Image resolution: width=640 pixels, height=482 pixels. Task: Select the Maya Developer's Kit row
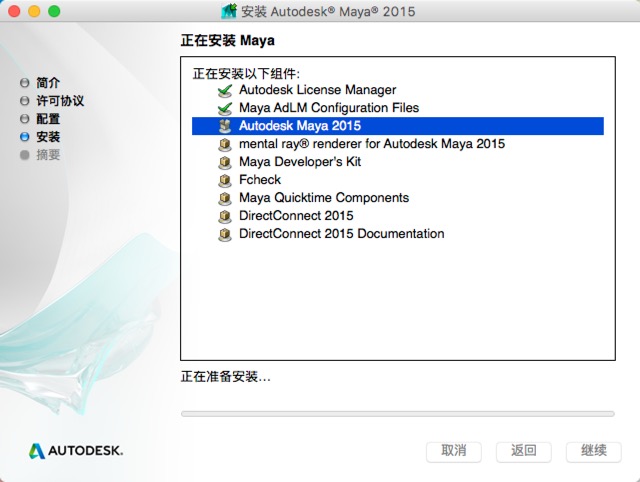[398, 162]
